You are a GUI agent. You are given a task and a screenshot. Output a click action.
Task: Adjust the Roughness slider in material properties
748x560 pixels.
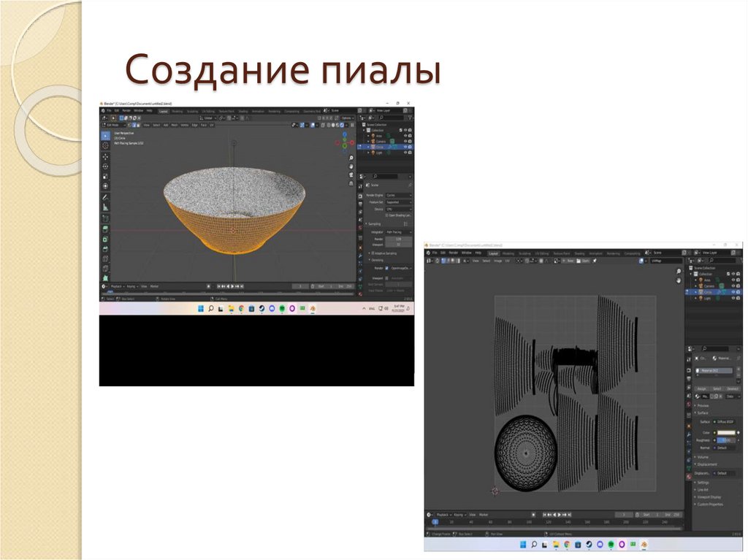pyautogui.click(x=728, y=440)
